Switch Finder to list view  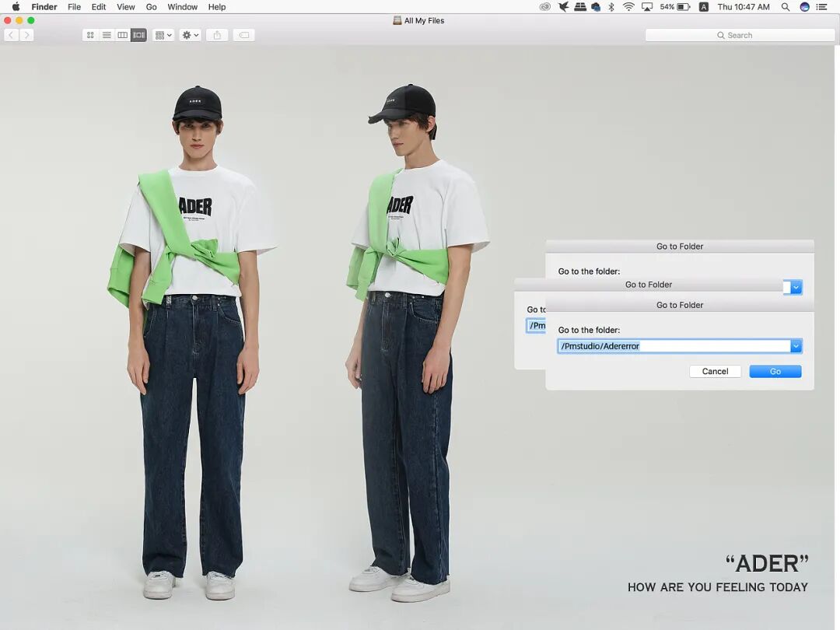click(x=107, y=35)
